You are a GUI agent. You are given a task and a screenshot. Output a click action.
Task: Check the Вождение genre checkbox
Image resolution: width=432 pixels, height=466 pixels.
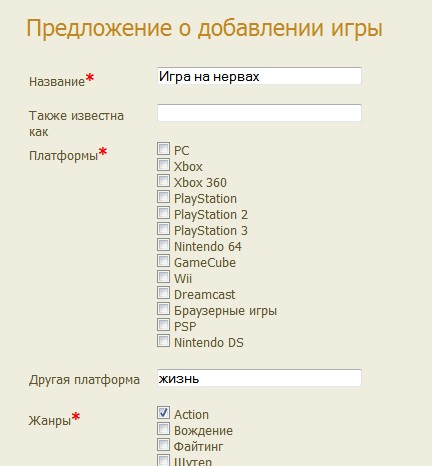click(163, 429)
